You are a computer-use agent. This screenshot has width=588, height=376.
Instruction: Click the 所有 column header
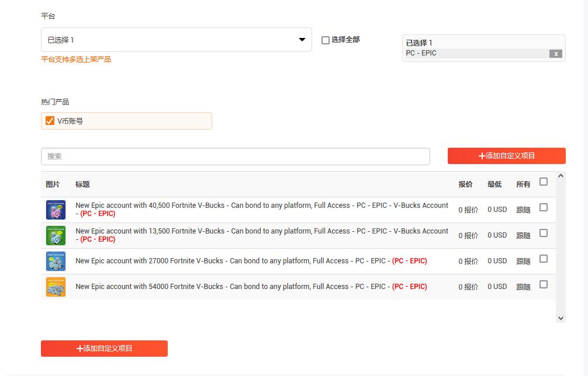tap(523, 184)
